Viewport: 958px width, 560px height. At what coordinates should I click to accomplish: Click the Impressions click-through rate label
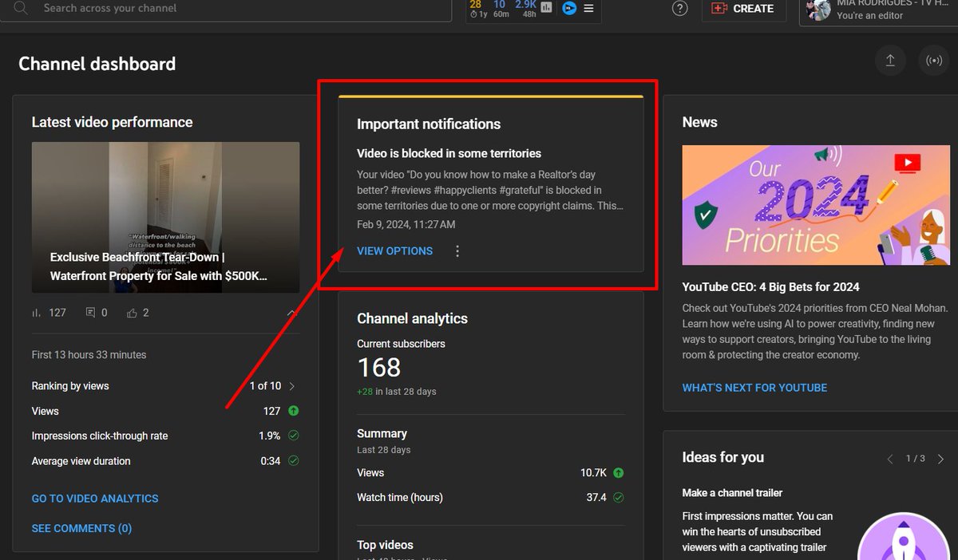(100, 436)
